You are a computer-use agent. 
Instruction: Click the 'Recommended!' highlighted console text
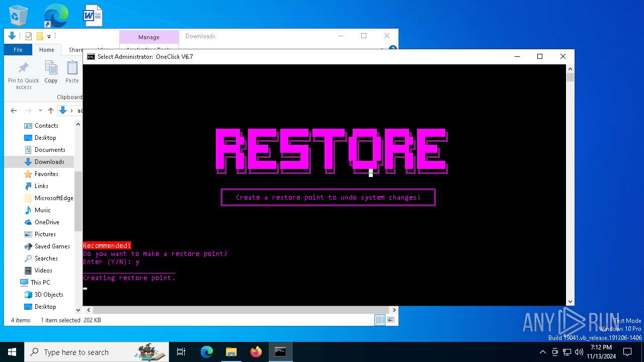[107, 246]
